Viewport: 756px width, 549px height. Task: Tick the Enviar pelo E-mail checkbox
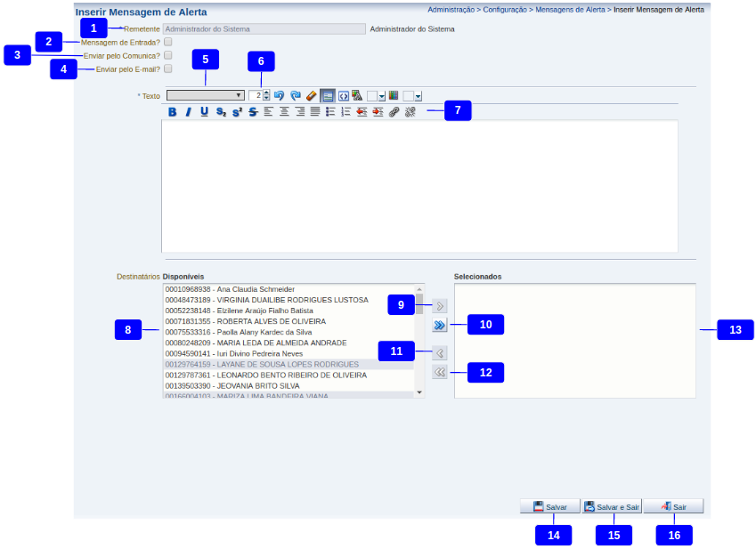(167, 69)
